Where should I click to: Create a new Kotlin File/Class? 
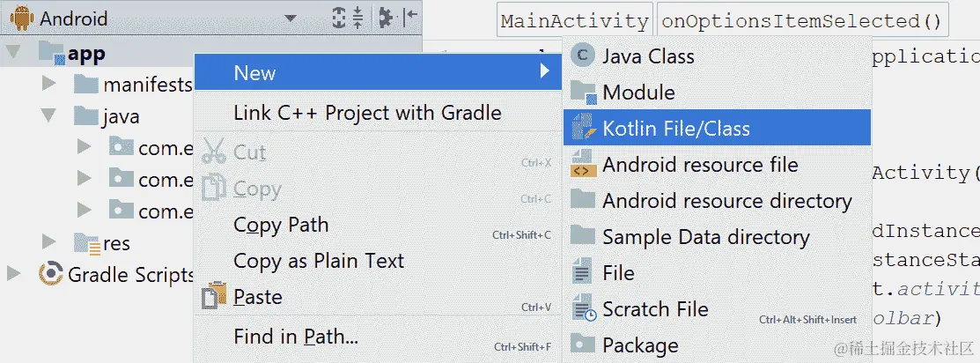[717, 128]
